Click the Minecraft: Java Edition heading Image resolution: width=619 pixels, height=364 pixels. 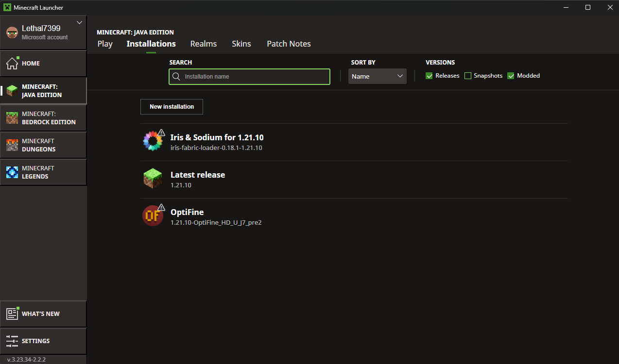(136, 33)
